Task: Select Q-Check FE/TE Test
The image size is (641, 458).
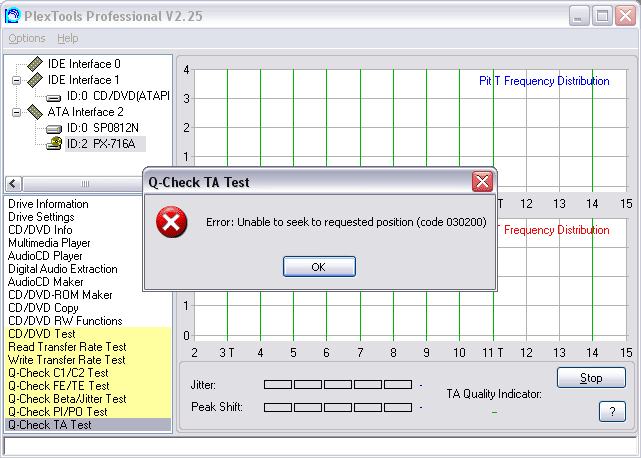Action: [88, 386]
